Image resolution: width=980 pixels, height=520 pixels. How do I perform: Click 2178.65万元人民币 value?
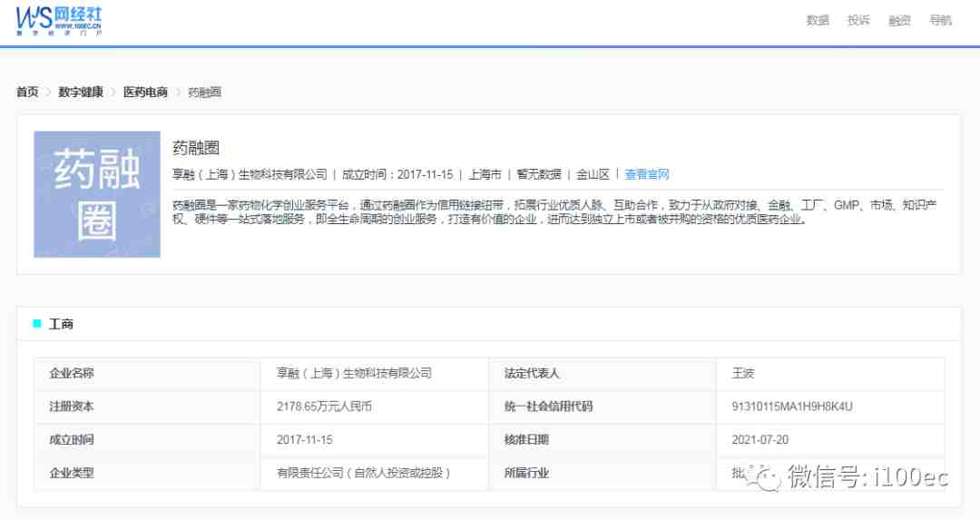point(324,407)
